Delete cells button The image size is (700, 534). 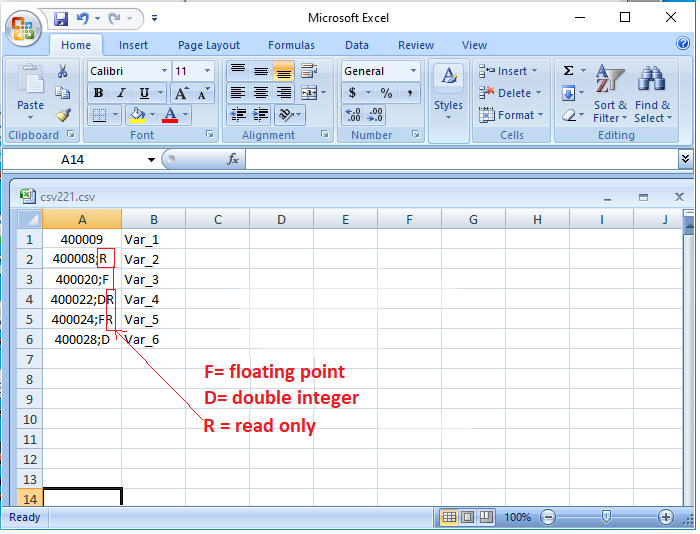coord(510,93)
